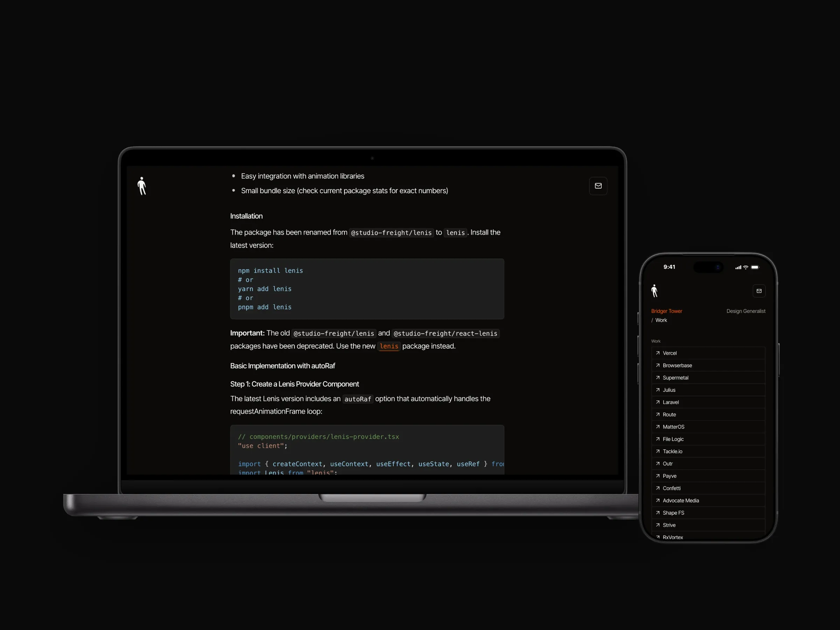Select the Work breadcrumb on phone
The image size is (840, 630).
(x=661, y=320)
